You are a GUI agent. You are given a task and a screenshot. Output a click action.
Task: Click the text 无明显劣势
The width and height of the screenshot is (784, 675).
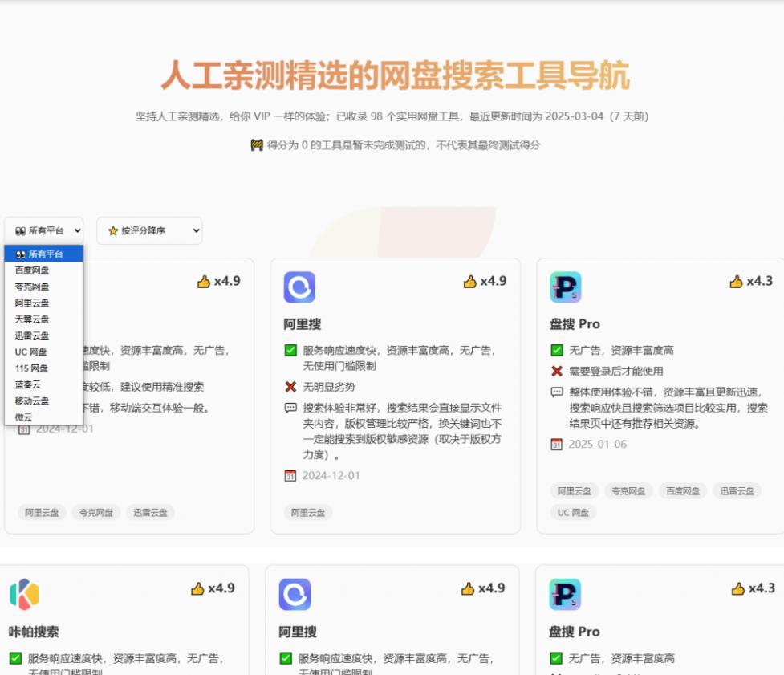(x=329, y=387)
